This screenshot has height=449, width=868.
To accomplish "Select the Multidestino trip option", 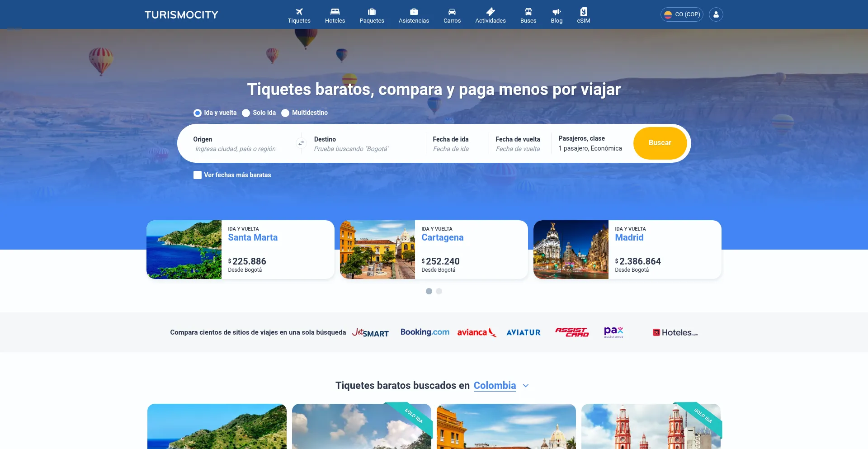I will pos(285,113).
